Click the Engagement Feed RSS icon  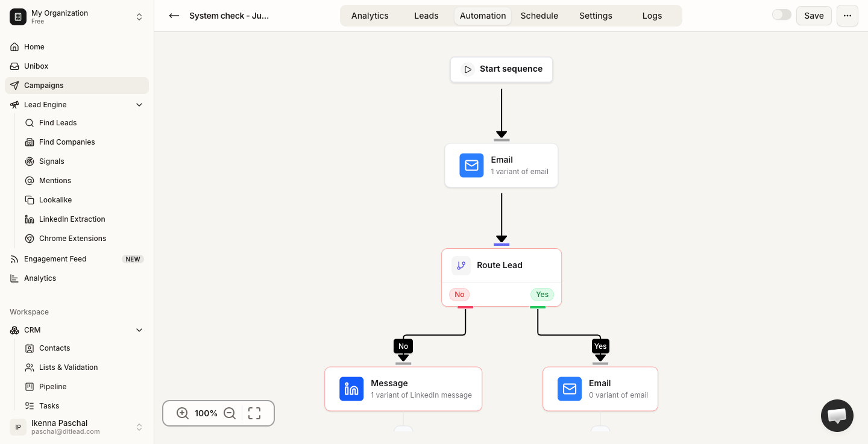click(x=14, y=259)
